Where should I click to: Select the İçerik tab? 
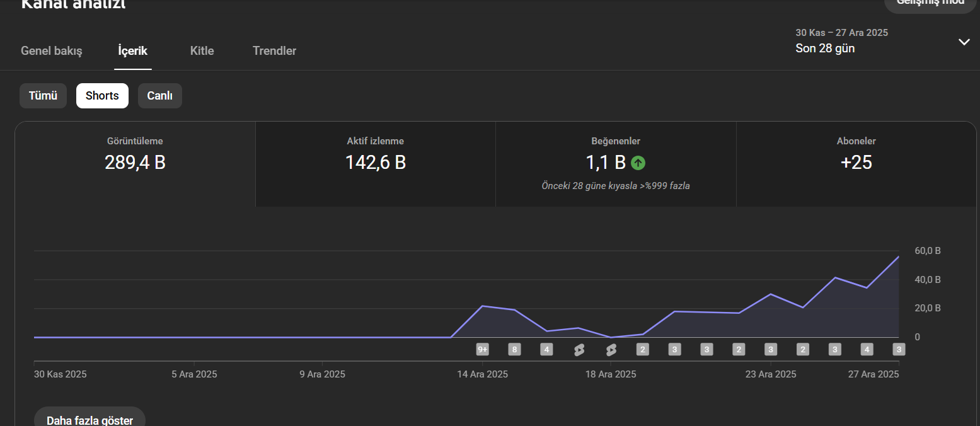[x=133, y=51]
